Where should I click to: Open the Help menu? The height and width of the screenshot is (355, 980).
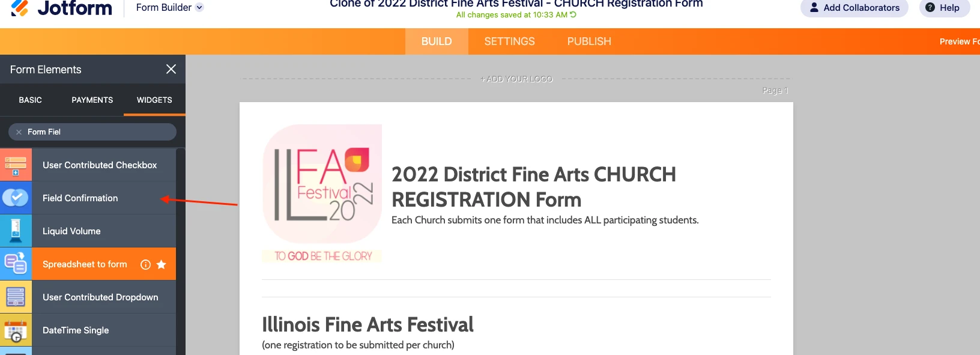[945, 8]
